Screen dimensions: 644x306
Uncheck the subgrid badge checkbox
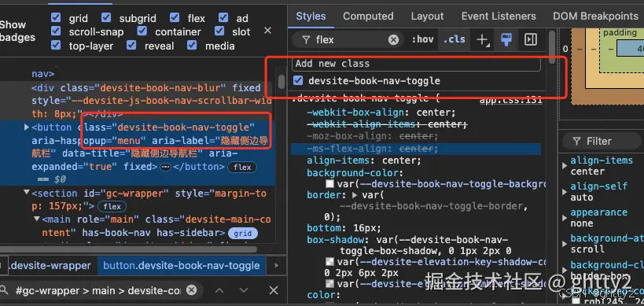106,17
